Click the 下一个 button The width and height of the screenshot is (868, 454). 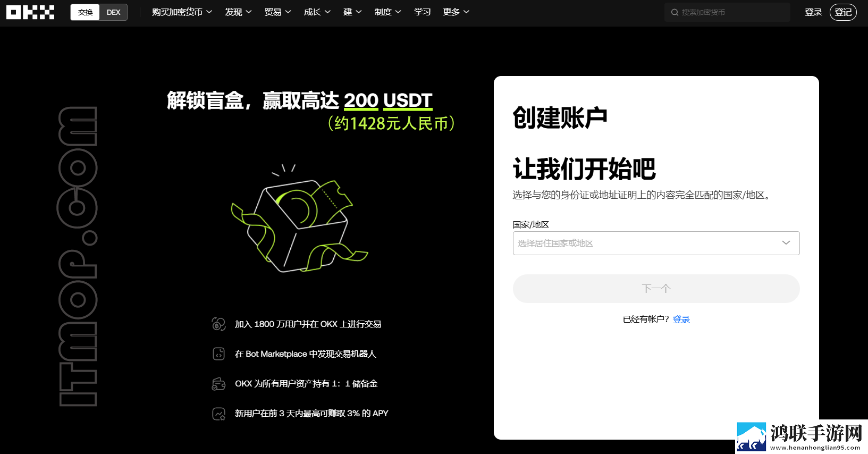[656, 289]
